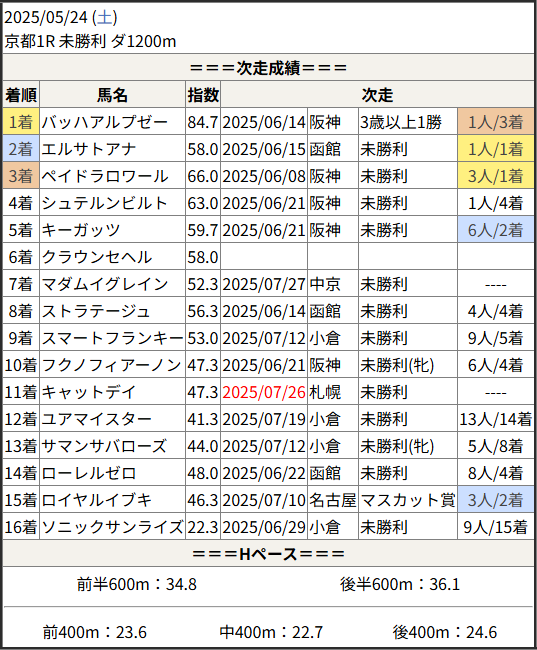Viewport: 537px width, 650px height.
Task: Open the ペイドラロワール horse entry
Action: pos(105,176)
